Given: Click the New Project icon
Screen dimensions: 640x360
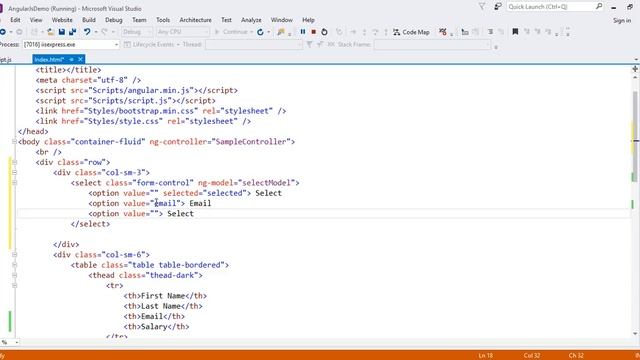Looking at the screenshot, I should coord(35,32).
